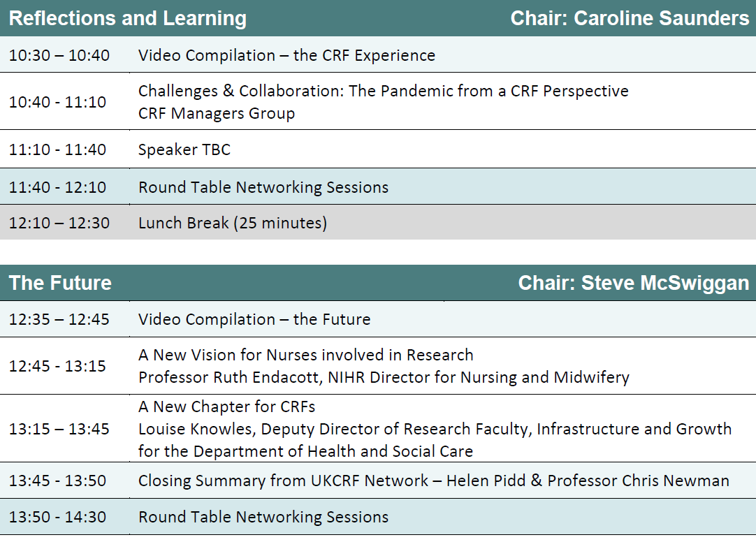Click the Reflections and Learning header
The image size is (756, 542).
[128, 18]
